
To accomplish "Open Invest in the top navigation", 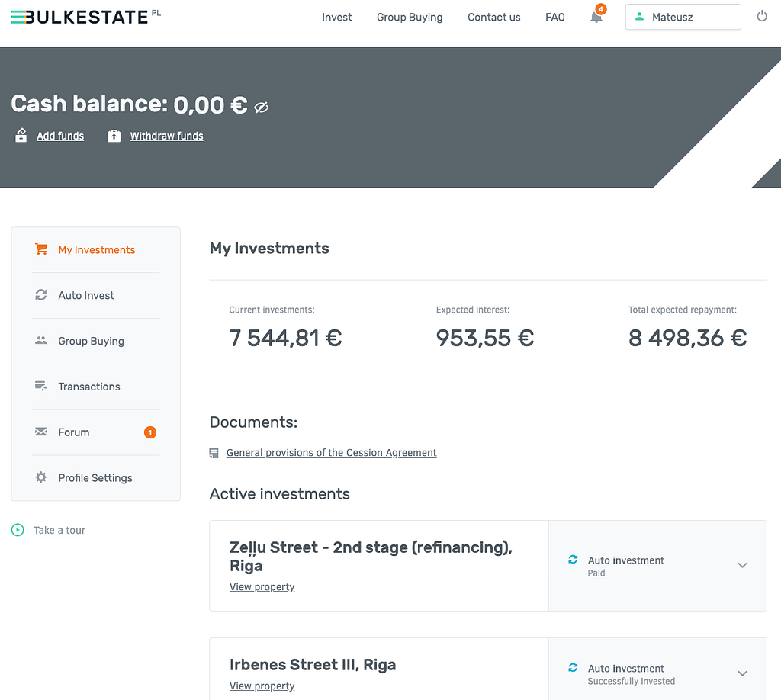I will 336,17.
